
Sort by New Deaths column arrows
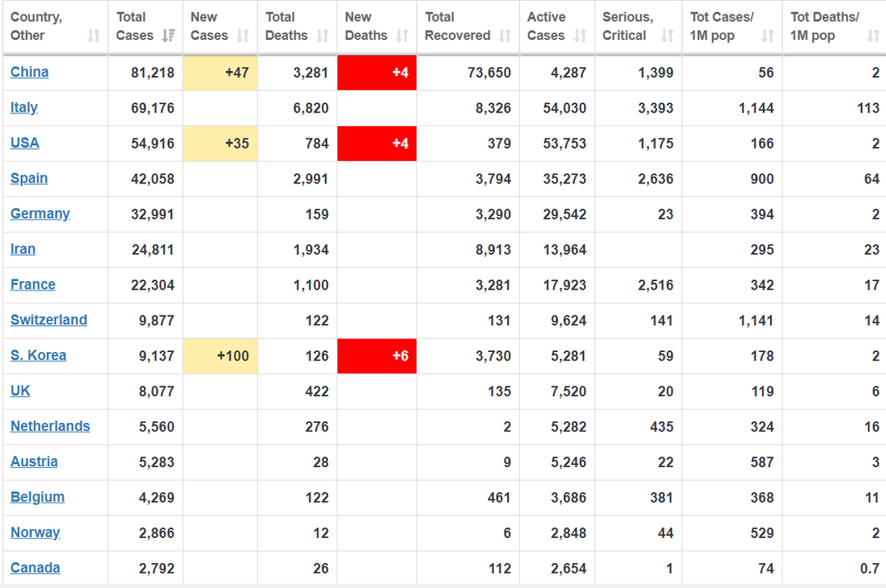(401, 35)
